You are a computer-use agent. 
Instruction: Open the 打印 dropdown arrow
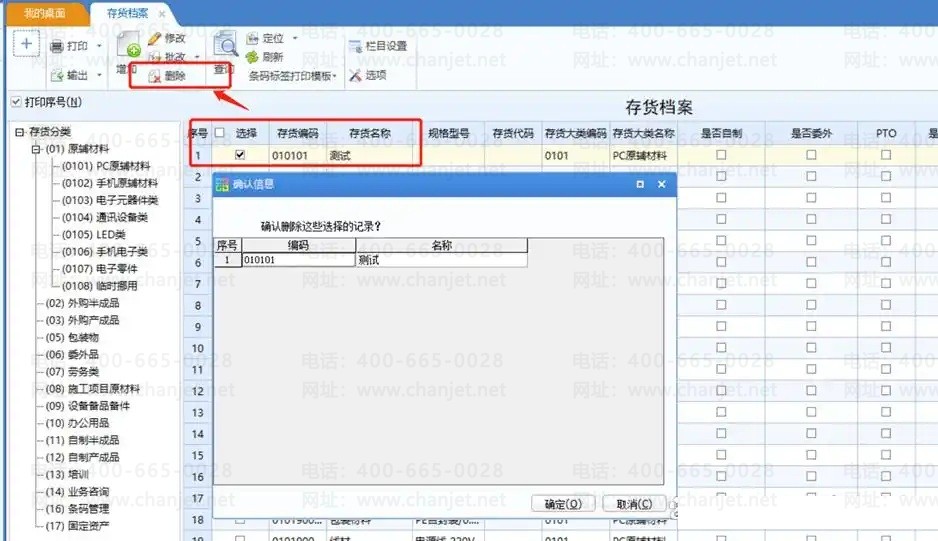pyautogui.click(x=99, y=46)
